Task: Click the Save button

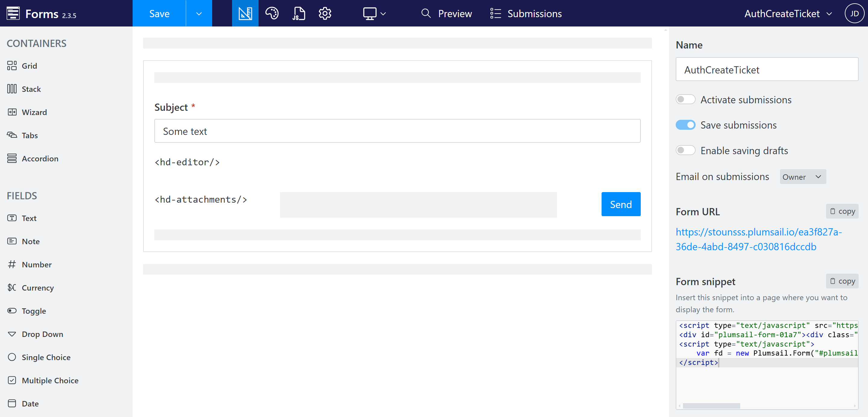Action: (159, 14)
